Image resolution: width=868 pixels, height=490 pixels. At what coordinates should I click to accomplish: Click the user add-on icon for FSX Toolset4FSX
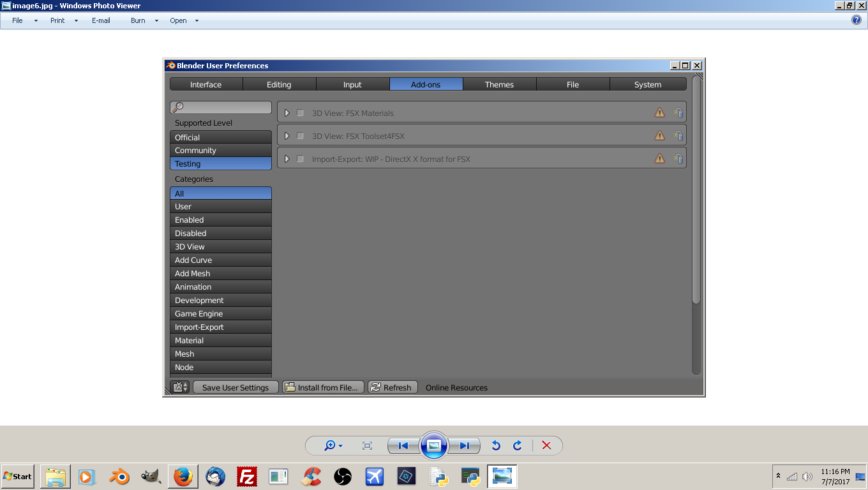tap(678, 136)
